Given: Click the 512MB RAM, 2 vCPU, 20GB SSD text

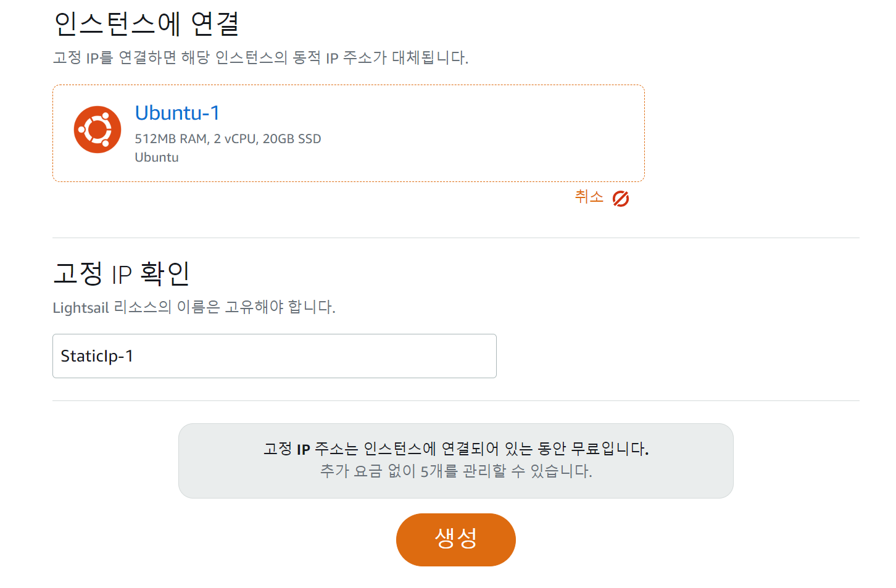Looking at the screenshot, I should 228,139.
